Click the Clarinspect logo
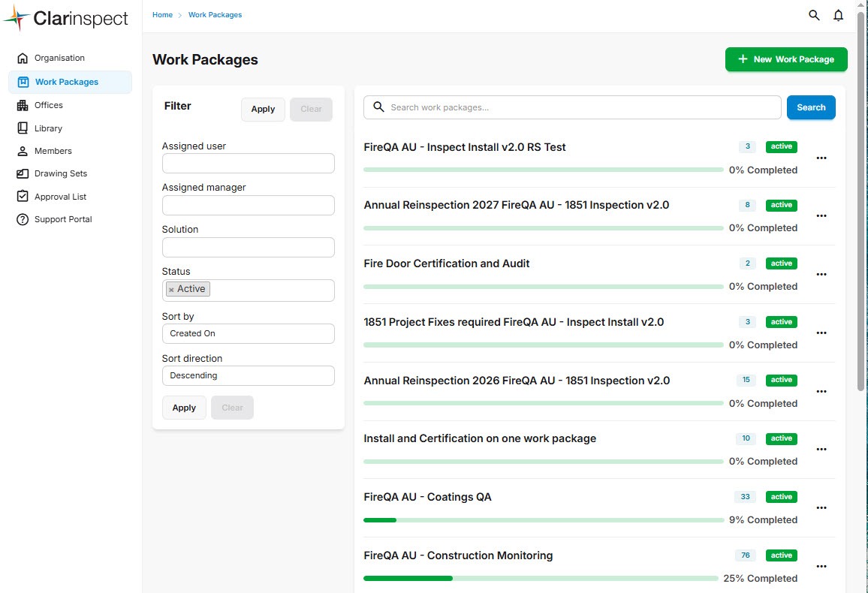This screenshot has width=868, height=593. (66, 19)
